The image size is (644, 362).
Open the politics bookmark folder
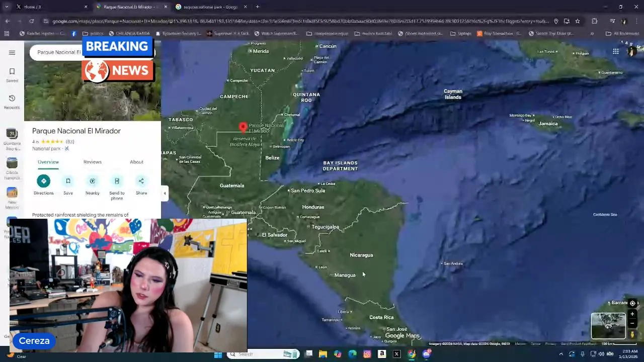coord(93,34)
